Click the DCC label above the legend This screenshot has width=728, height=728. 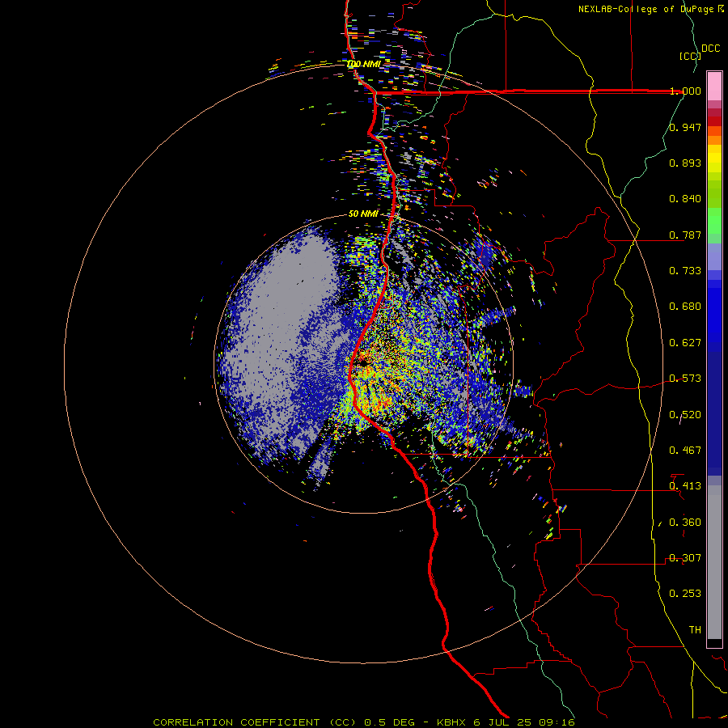click(711, 49)
